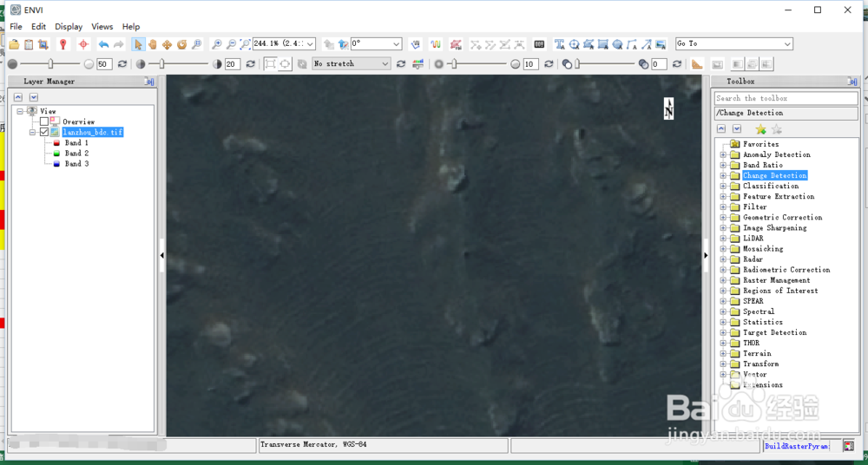868x465 pixels.
Task: Select the Arrow Annotation tool
Action: (x=646, y=43)
